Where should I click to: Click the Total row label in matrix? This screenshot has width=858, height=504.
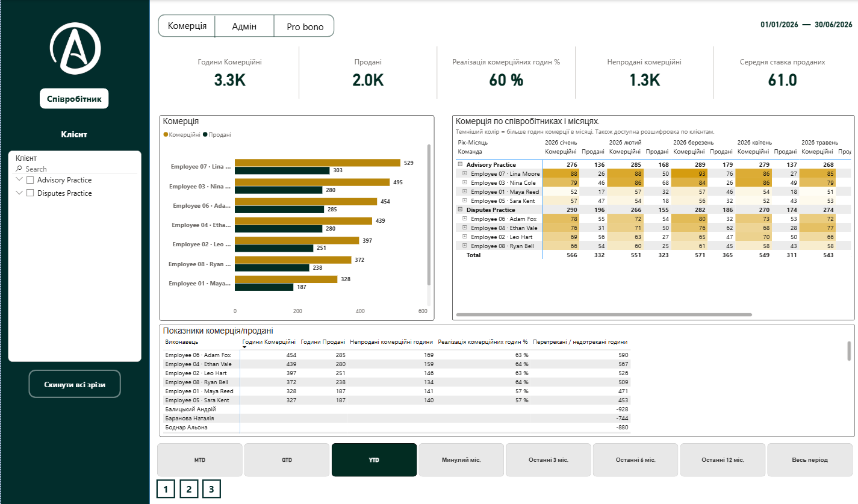click(475, 255)
